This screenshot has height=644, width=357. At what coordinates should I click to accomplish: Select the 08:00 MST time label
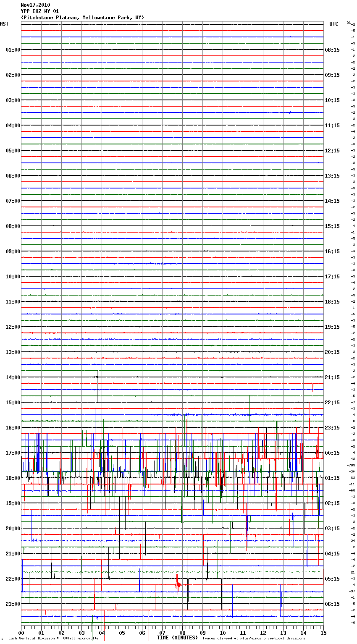[13, 226]
